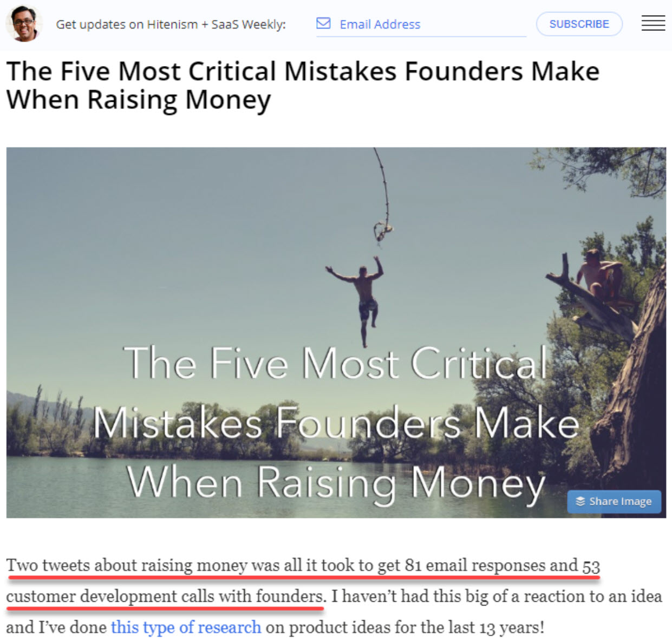Screen dimensions: 672x638
Task: Click the envelope icon beside Email Address
Action: click(323, 23)
